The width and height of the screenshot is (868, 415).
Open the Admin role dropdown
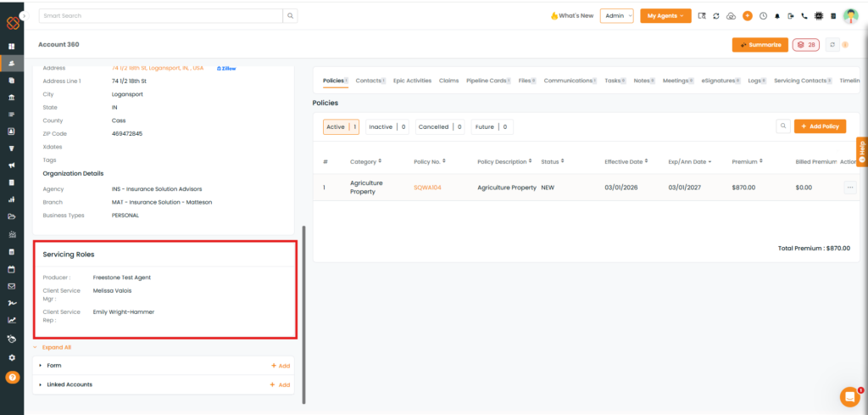coord(616,16)
